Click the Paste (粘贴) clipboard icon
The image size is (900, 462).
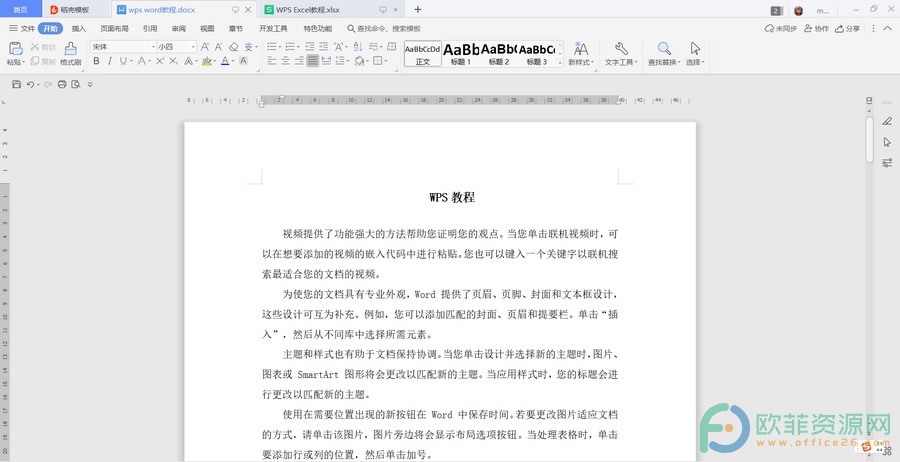point(15,48)
